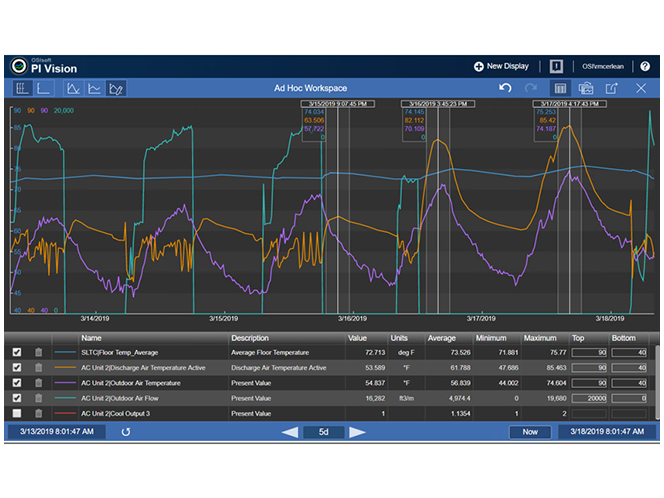Click the PI Vision logo icon
Viewport: 664px width, 498px height.
click(x=19, y=66)
